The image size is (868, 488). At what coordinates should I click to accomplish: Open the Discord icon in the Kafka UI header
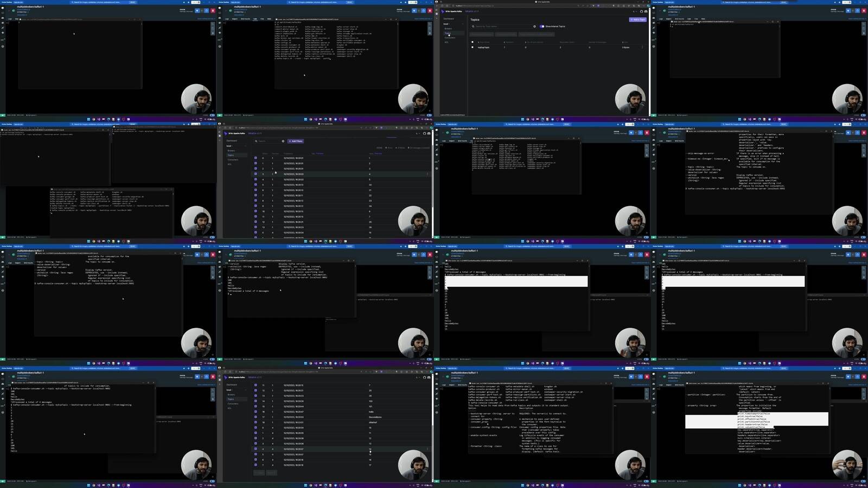point(646,11)
